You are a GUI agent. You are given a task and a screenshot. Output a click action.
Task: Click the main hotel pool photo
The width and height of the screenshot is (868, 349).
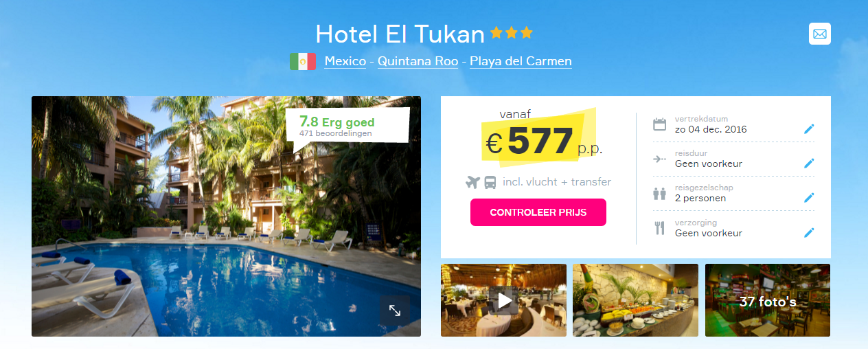[226, 216]
